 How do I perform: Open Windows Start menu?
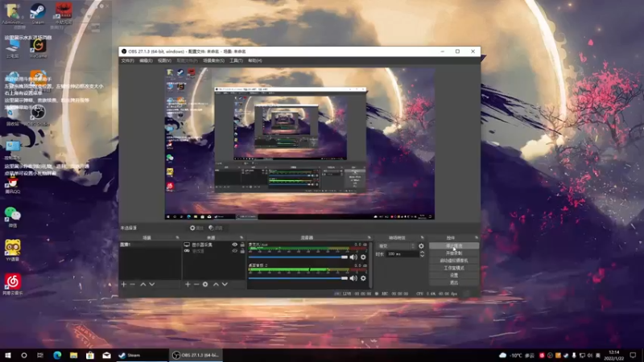[x=7, y=355]
